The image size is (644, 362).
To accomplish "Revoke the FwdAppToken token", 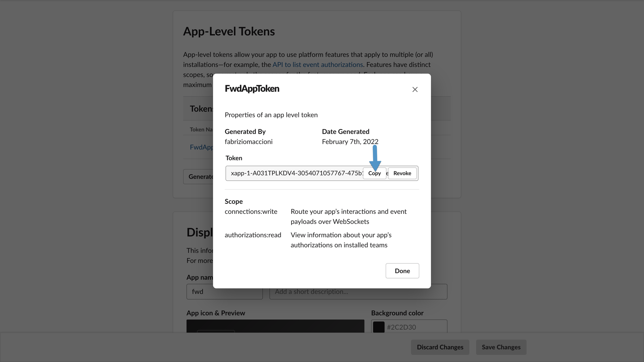I will (402, 173).
